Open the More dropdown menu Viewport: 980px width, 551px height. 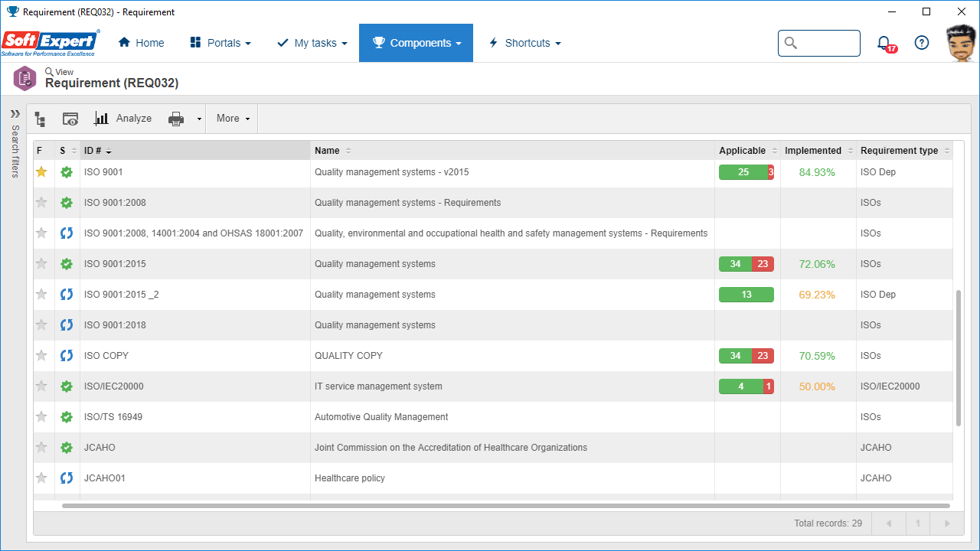click(x=233, y=119)
